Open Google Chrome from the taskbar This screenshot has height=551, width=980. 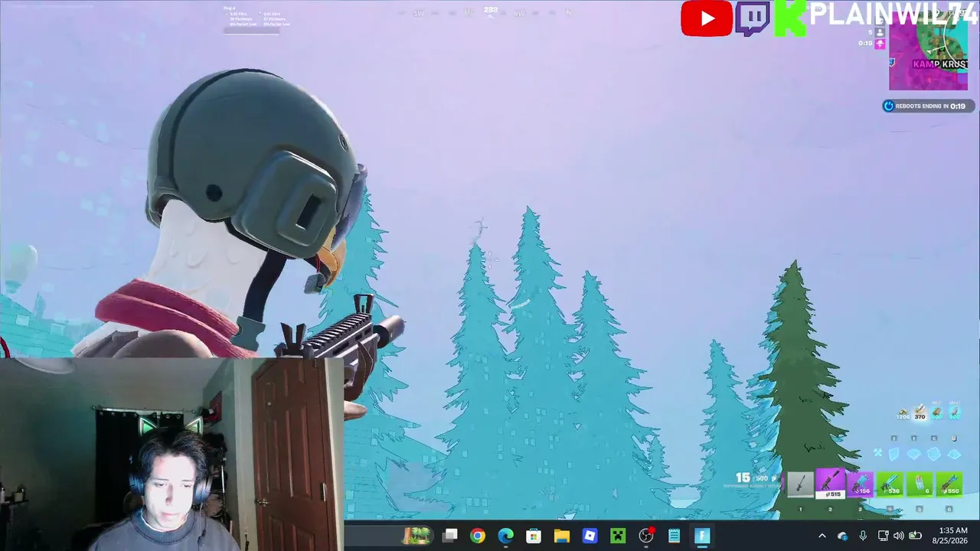(477, 536)
